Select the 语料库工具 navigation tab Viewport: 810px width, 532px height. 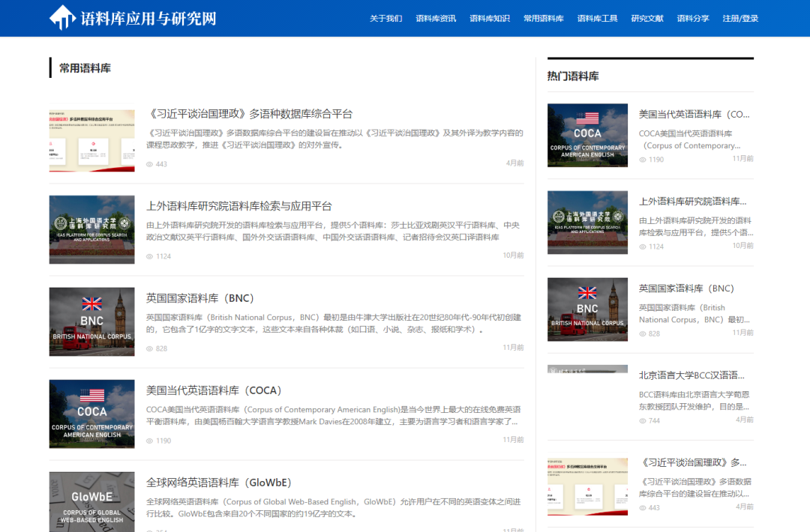(597, 18)
